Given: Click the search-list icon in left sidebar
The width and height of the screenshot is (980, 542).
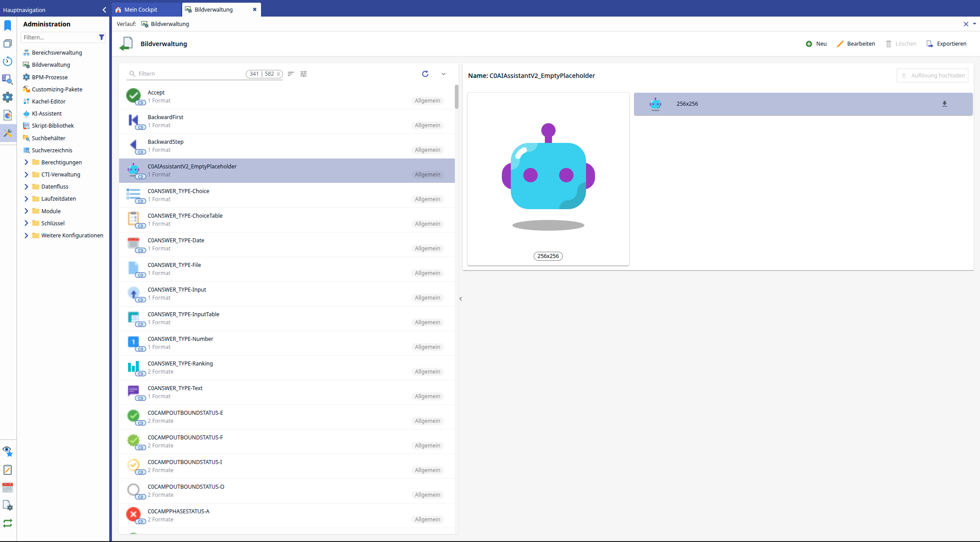Looking at the screenshot, I should (8, 79).
